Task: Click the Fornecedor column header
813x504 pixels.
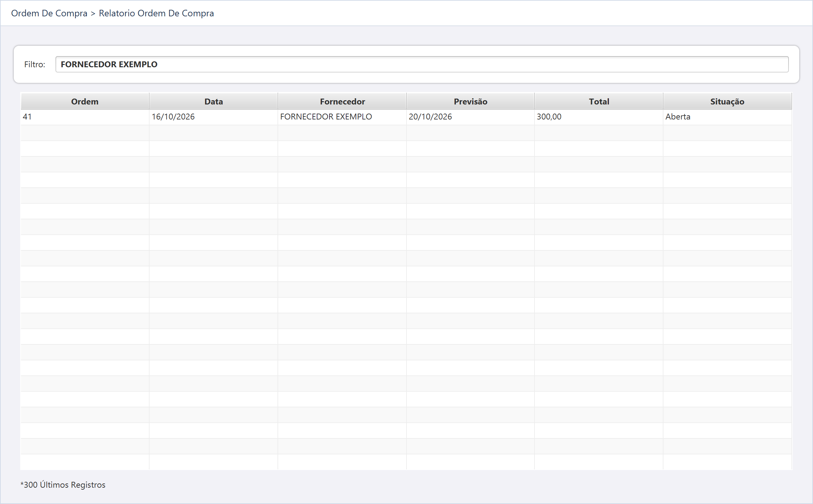Action: [342, 101]
